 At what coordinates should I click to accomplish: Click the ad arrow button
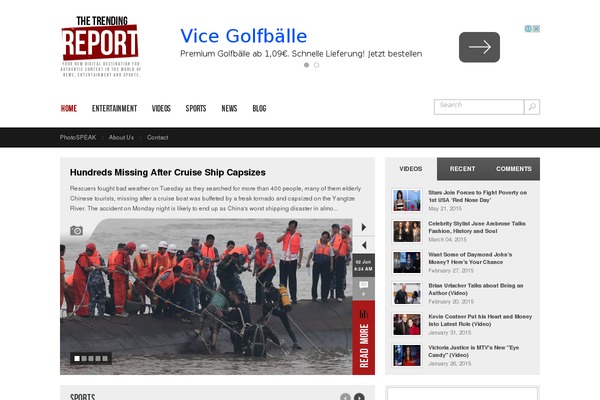coord(479,47)
